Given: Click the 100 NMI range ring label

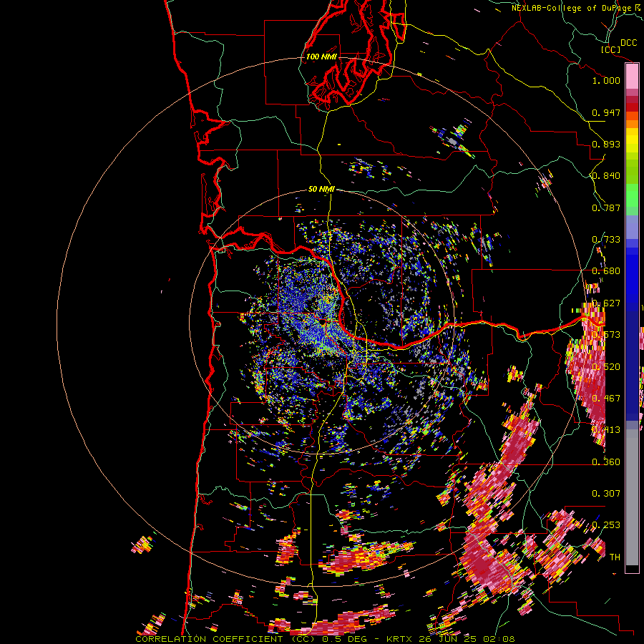Looking at the screenshot, I should pos(321,57).
